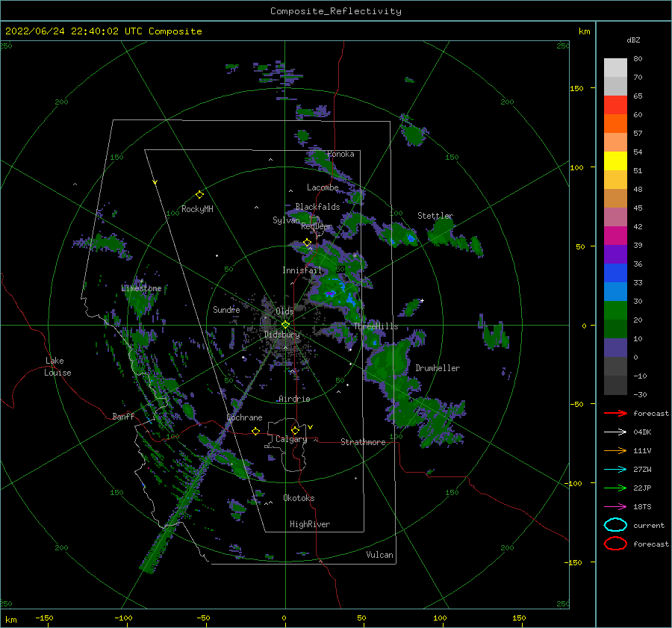This screenshot has height=628, width=672.
Task: Select the red 'forecast' ellipse legend icon
Action: [615, 544]
